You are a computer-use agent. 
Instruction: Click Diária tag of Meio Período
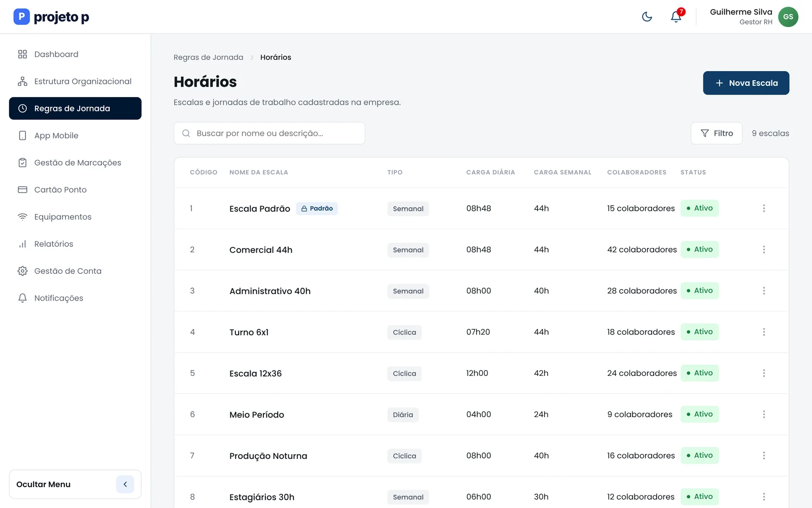(x=403, y=415)
